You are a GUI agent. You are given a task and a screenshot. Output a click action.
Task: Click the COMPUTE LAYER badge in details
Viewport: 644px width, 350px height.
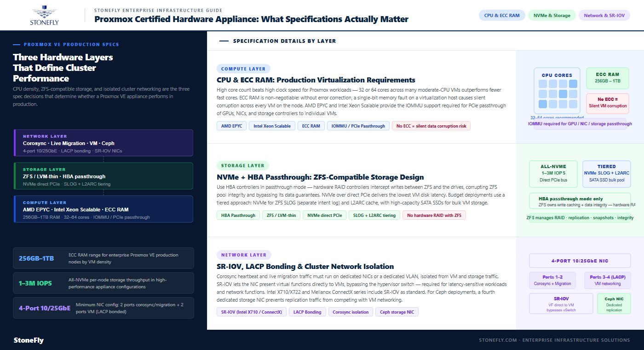click(243, 69)
